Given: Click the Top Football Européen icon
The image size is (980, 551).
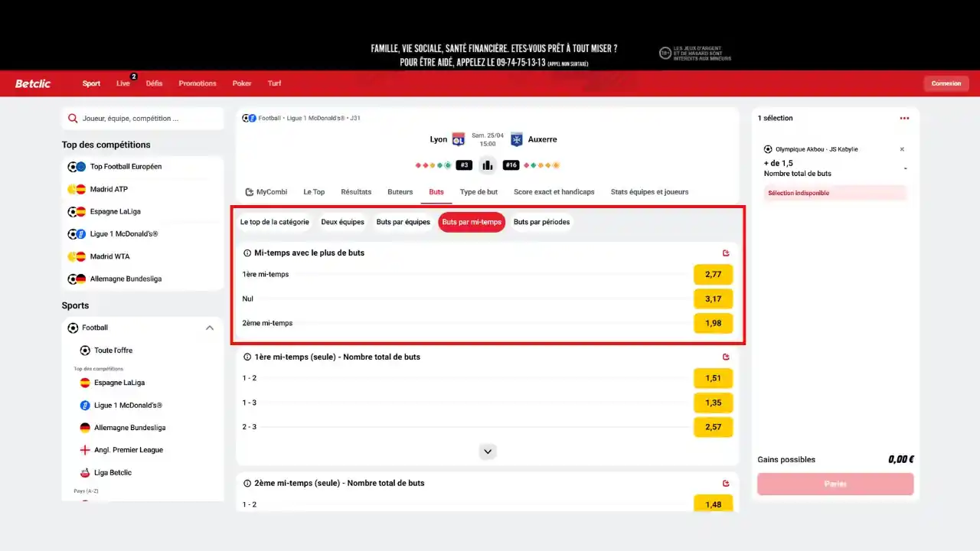Looking at the screenshot, I should pos(77,167).
